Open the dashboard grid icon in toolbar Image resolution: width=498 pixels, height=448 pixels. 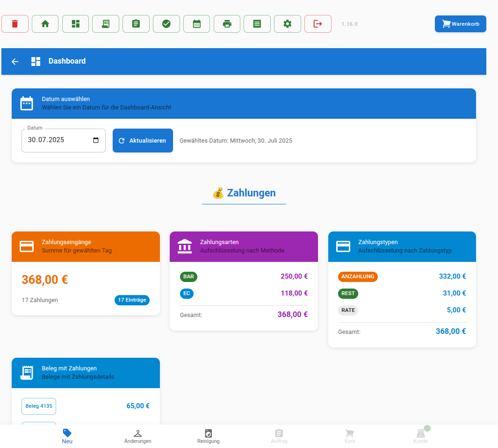pyautogui.click(x=75, y=24)
